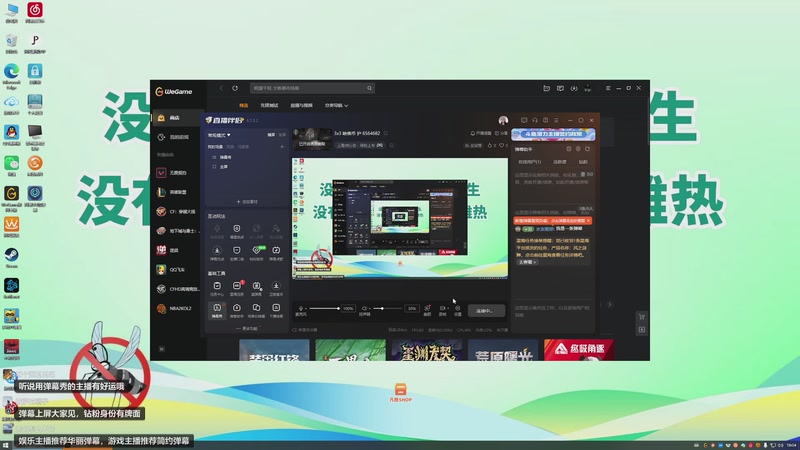Image resolution: width=800 pixels, height=450 pixels.
Task: Expand the 分类导航 dropdown
Action: pos(336,106)
